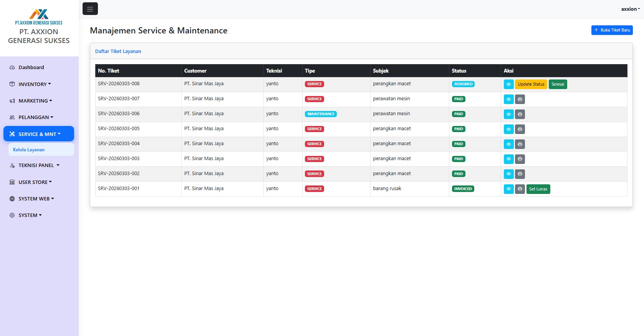
Task: View ticket SRV-20260303-001 with the eye icon
Action: 508,189
